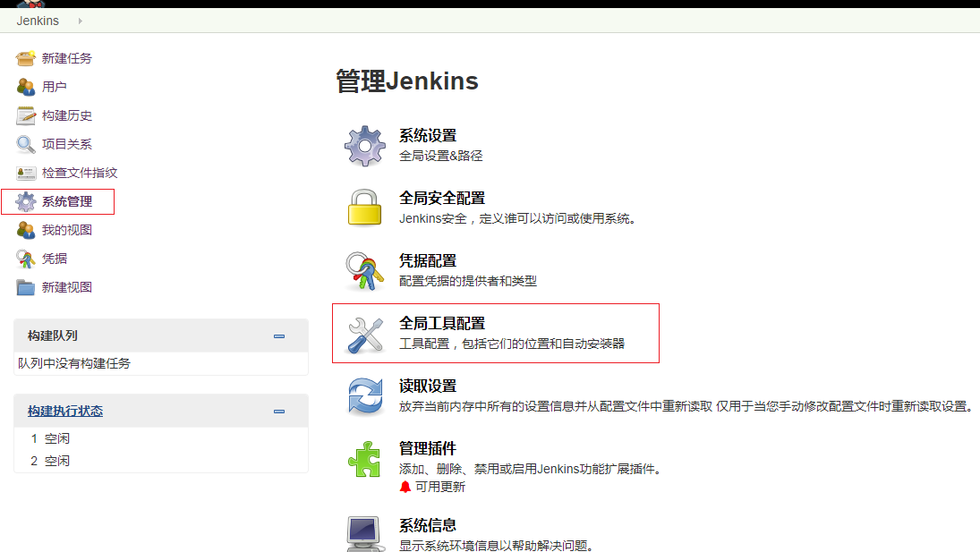Select 系统管理 in the sidebar
The width and height of the screenshot is (980, 552).
tap(67, 201)
